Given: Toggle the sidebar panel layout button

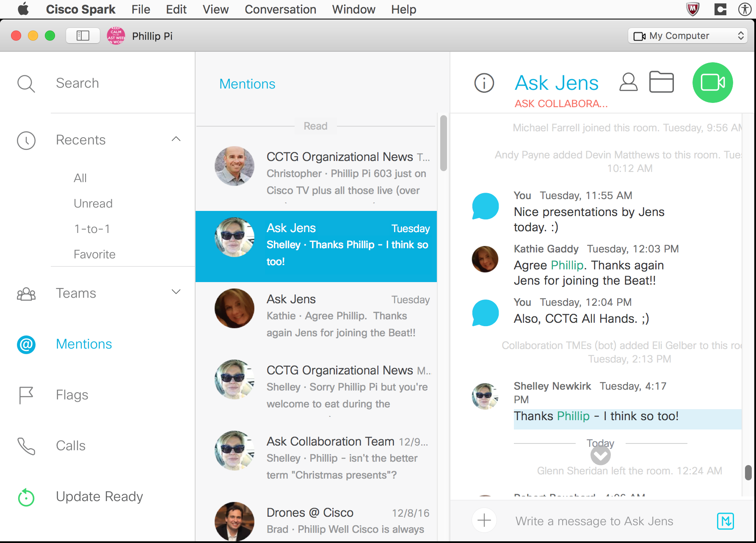Looking at the screenshot, I should [83, 36].
